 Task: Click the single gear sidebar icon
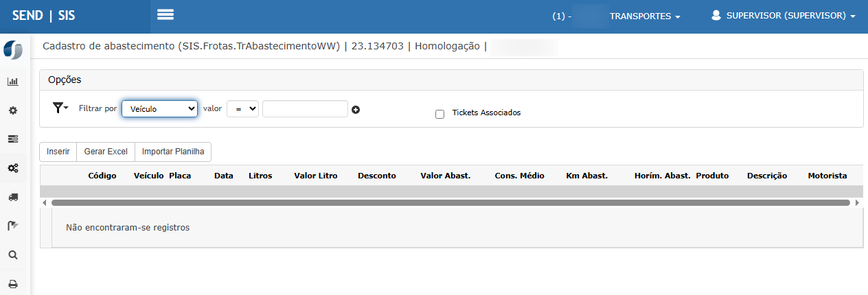point(12,110)
